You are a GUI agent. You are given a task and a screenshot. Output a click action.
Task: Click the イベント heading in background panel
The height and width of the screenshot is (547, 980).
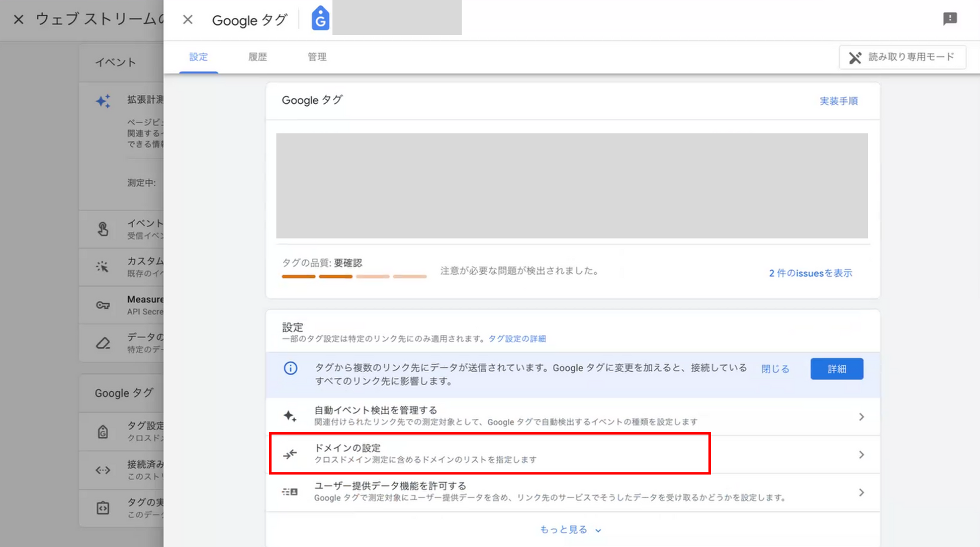point(115,62)
